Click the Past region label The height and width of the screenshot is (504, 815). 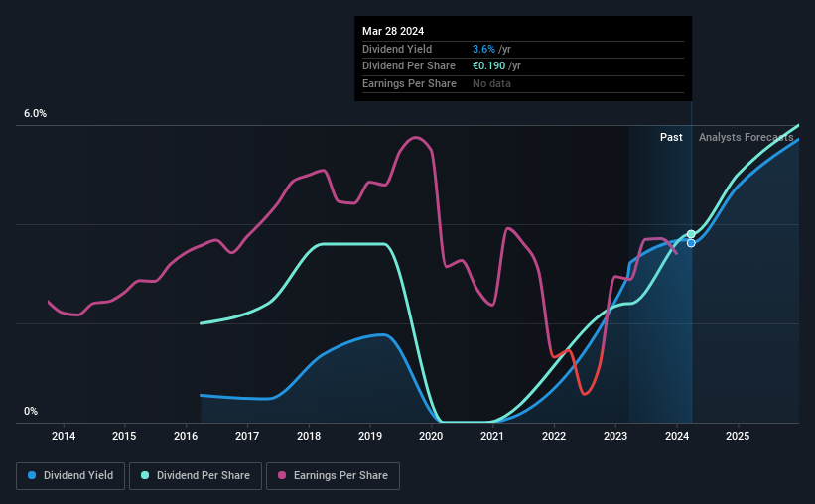click(x=671, y=137)
